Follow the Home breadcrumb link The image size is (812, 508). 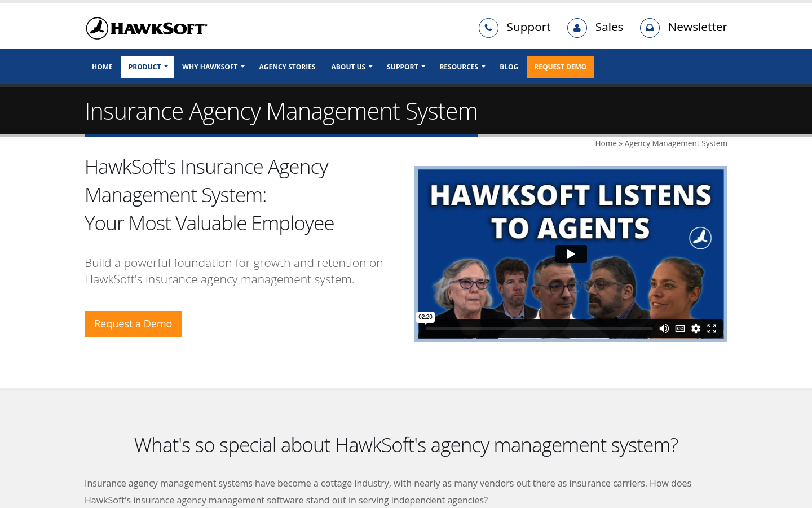[x=606, y=143]
